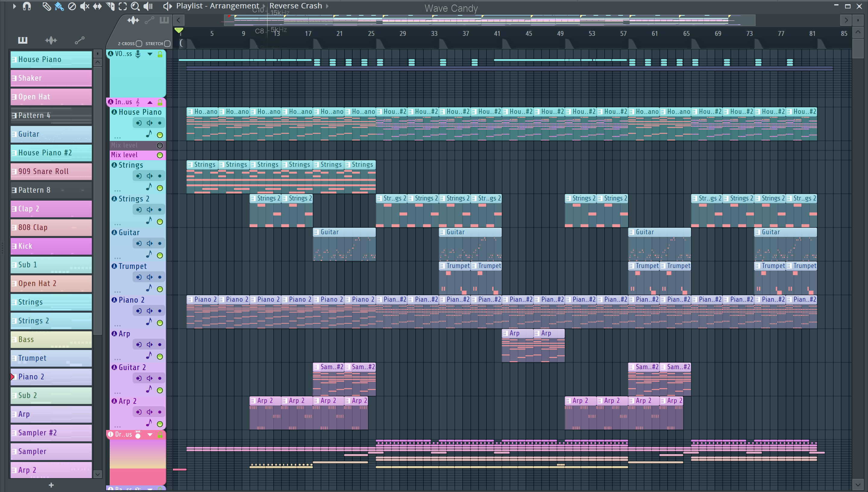Screen dimensions: 868x492
Task: Add a new pattern with plus button
Action: 51,485
